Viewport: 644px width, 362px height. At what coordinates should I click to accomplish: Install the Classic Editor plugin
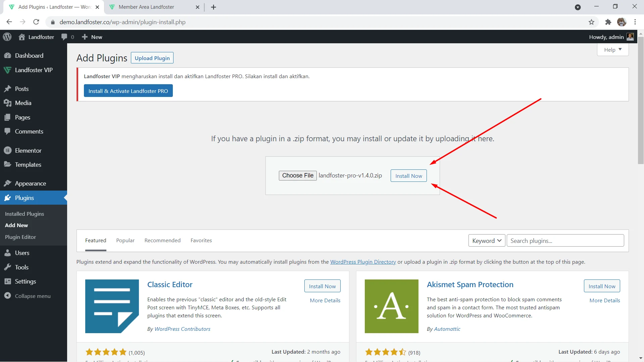[322, 286]
